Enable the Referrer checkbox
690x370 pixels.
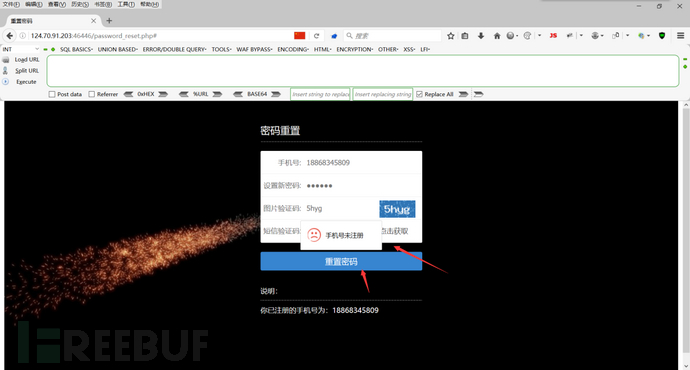[92, 94]
